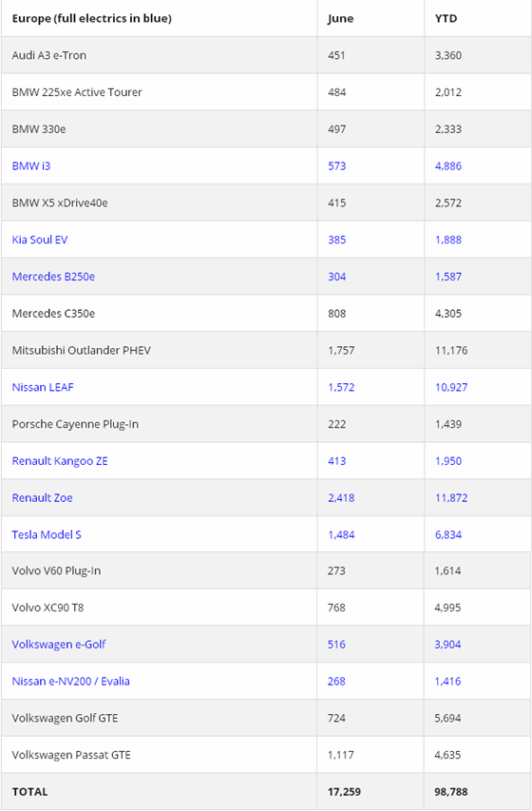Image resolution: width=532 pixels, height=811 pixels.
Task: Click the Renault Zoe June value 2,418
Action: click(341, 497)
